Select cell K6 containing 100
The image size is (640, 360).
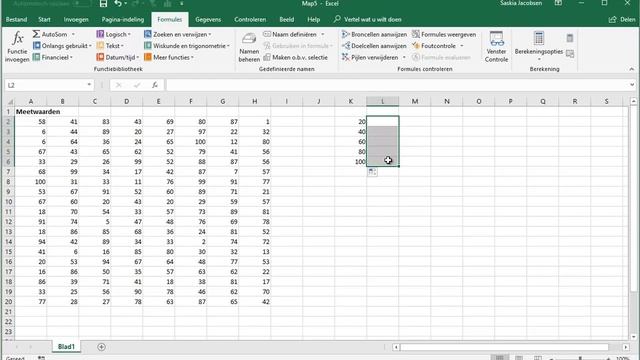(x=351, y=162)
